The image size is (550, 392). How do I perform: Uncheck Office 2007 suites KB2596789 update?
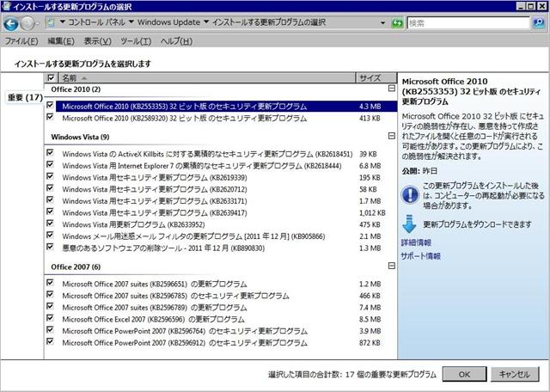point(50,306)
